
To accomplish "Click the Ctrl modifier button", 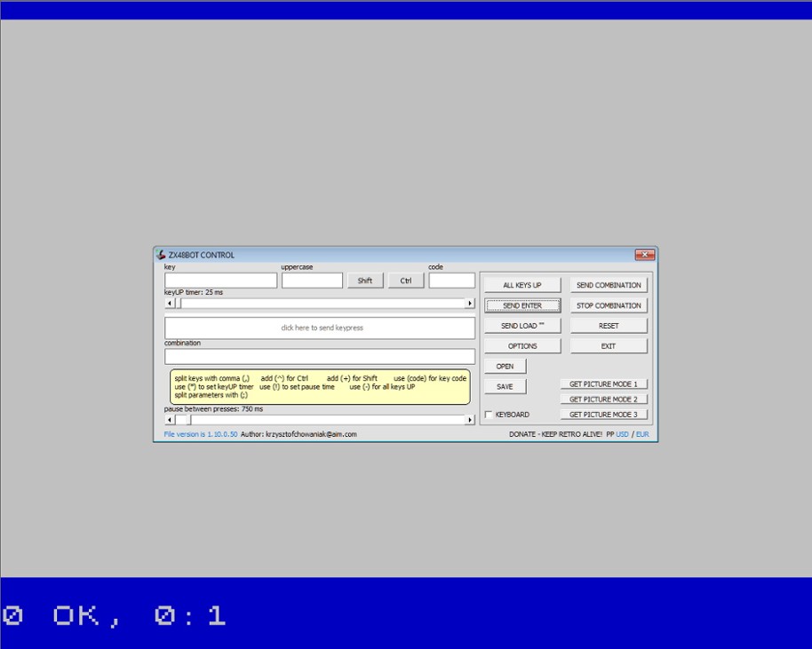I will (x=405, y=280).
